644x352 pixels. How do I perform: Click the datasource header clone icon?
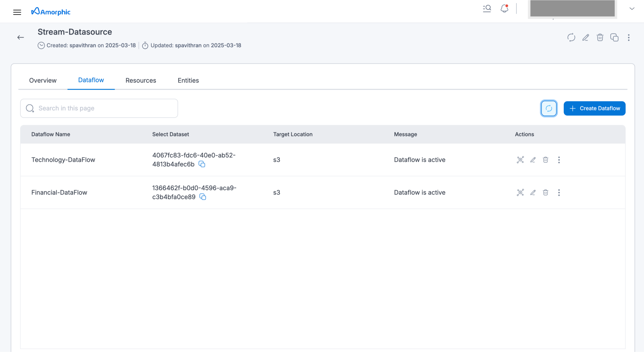(x=614, y=38)
